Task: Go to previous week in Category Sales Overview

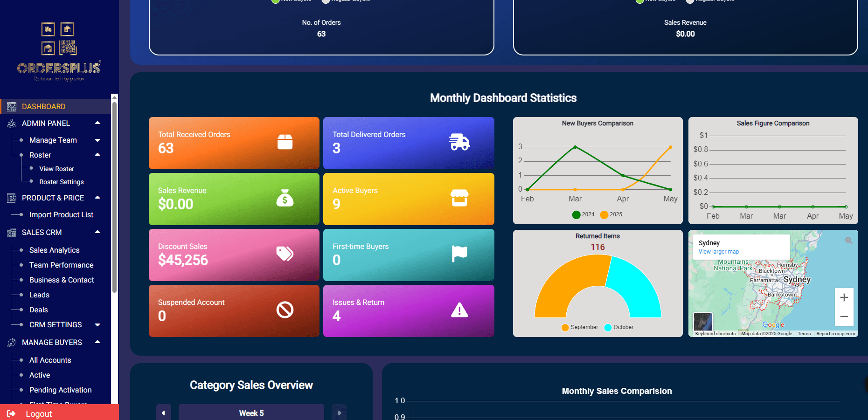Action: click(163, 413)
